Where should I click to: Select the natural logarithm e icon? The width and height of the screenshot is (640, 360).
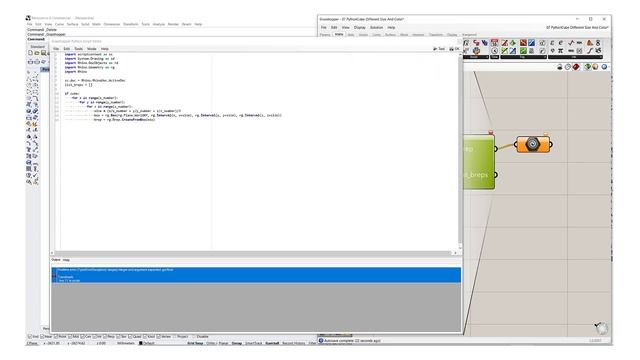(560, 43)
